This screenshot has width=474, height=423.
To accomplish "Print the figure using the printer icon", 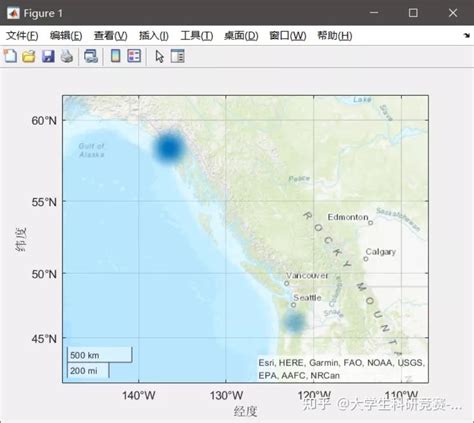I will (67, 56).
